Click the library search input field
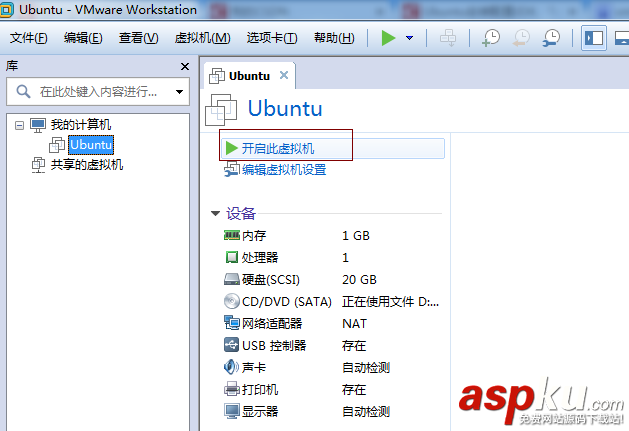This screenshot has width=629, height=431. pyautogui.click(x=98, y=92)
